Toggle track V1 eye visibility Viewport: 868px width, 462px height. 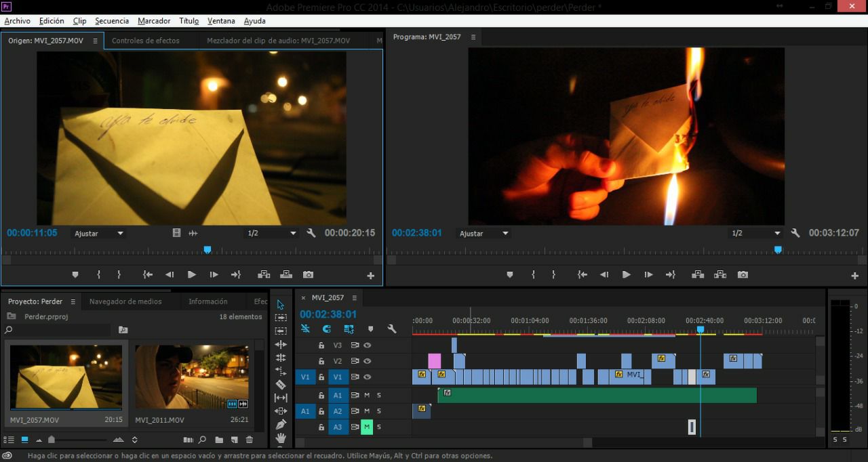[368, 377]
